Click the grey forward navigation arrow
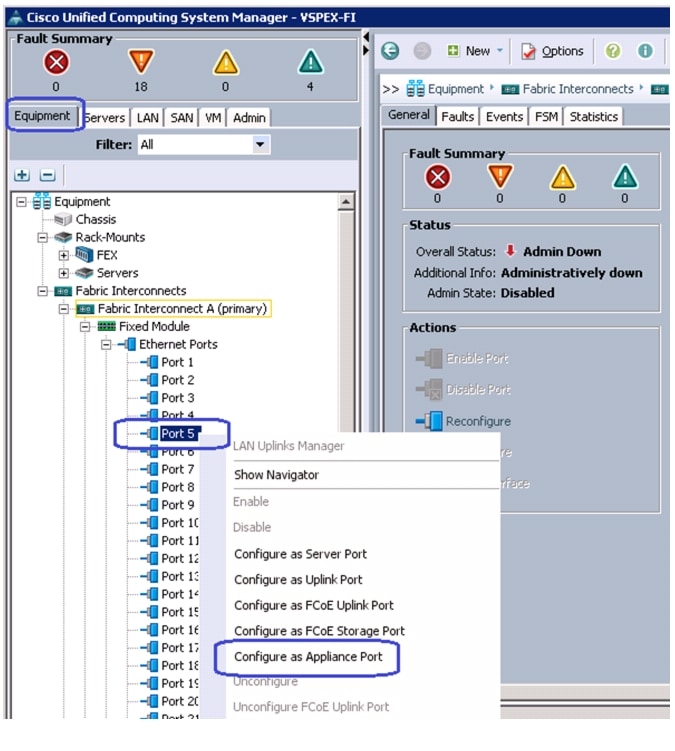The image size is (675, 751). [x=422, y=51]
